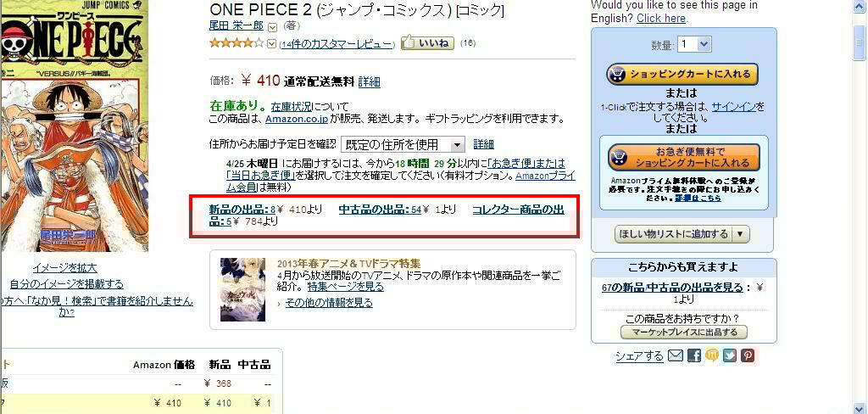Expand the ほしい物リストに追加する arrow

pyautogui.click(x=741, y=234)
